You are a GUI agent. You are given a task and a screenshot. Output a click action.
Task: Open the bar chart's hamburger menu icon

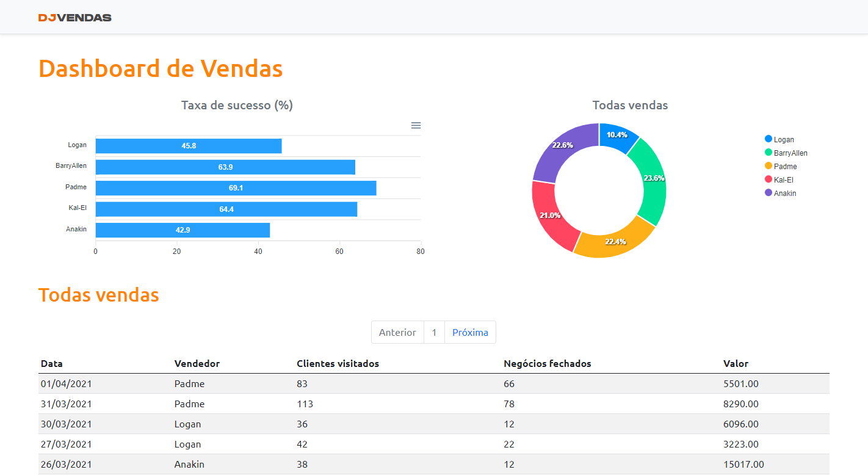[x=416, y=125]
